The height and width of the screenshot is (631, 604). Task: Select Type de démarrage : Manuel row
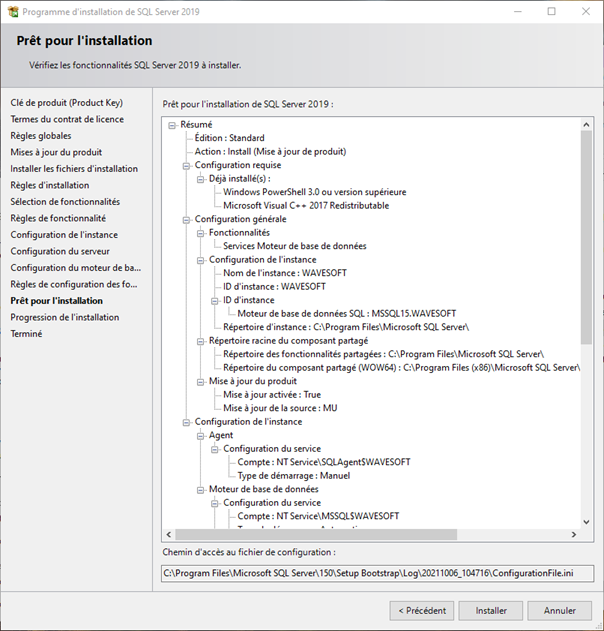[294, 476]
